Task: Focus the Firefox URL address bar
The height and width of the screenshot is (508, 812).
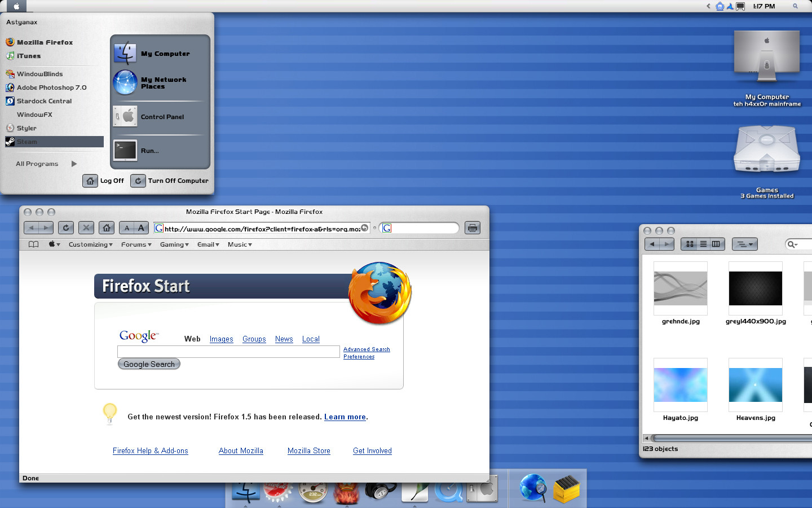Action: click(x=262, y=229)
